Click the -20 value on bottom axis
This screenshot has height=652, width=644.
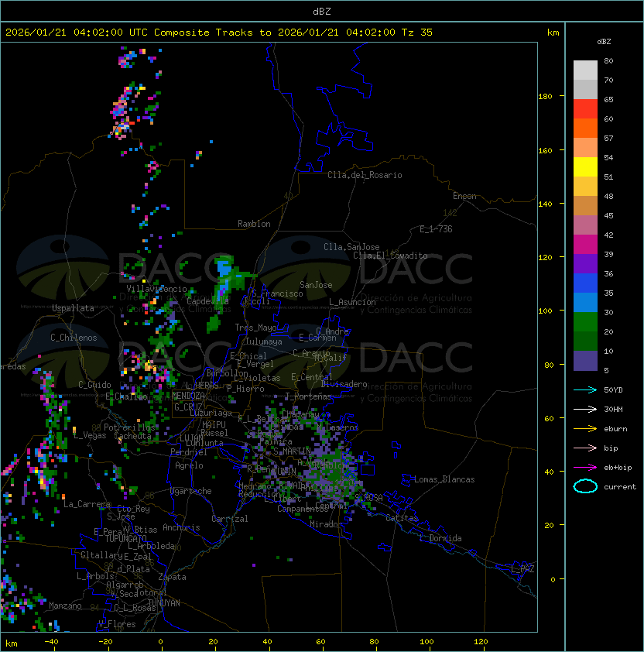[x=105, y=642]
